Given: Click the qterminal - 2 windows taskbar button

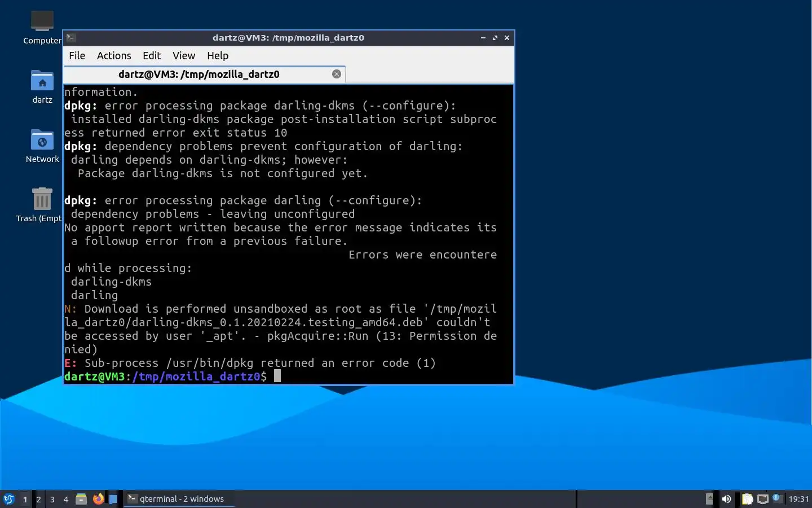Looking at the screenshot, I should (x=179, y=499).
